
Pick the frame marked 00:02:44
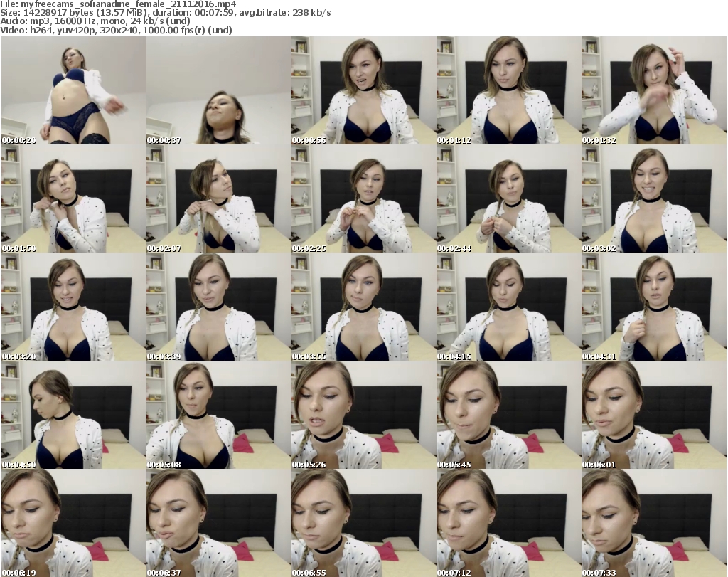[x=508, y=198]
